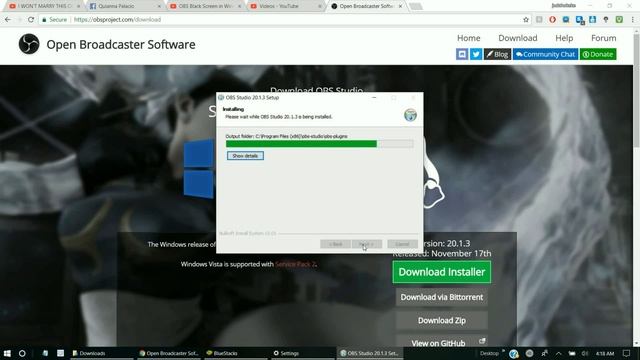Open the Community Chat button
Screen dimensions: 640x360
[545, 54]
